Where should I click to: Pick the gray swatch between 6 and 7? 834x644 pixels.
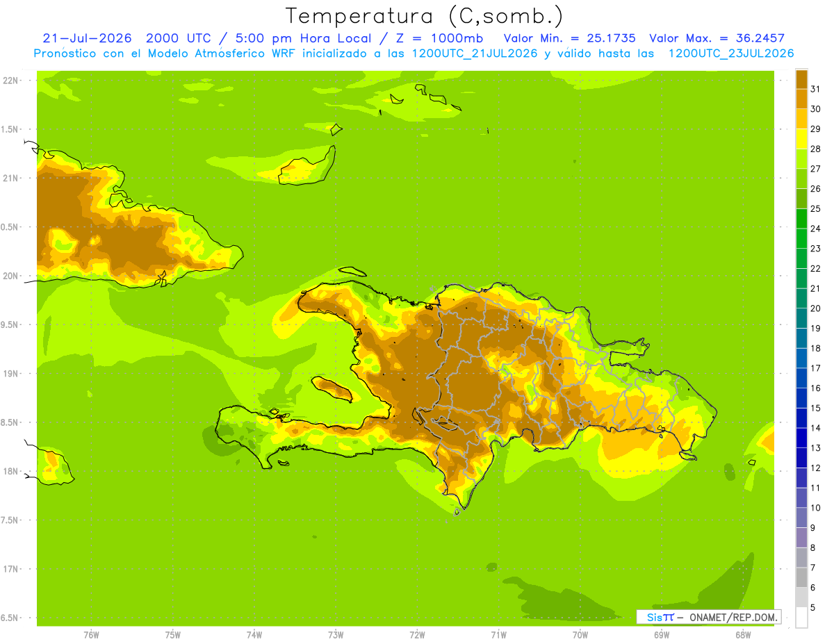coord(801,577)
